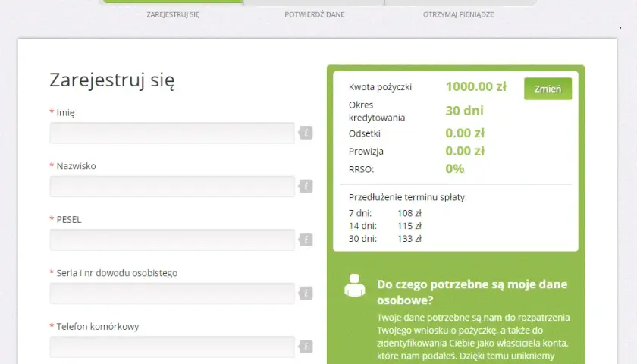Click the Do czego potrzebne są moje dane heading
The height and width of the screenshot is (364, 637).
point(472,292)
